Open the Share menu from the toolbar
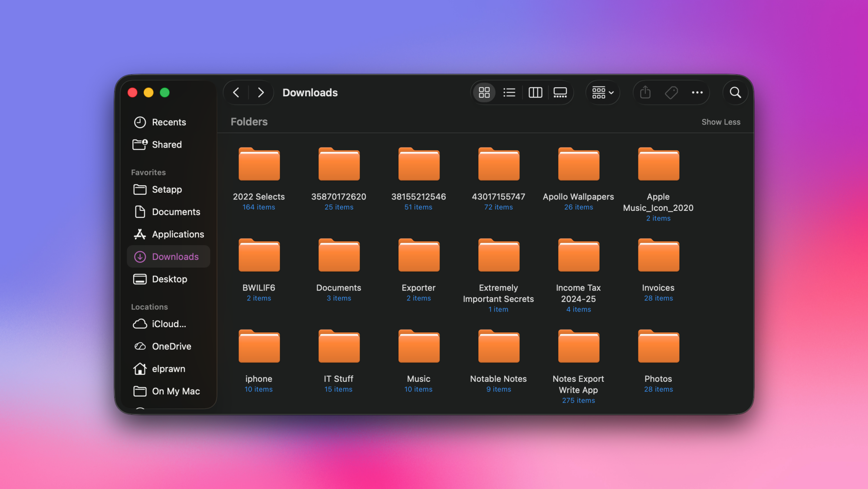This screenshot has height=489, width=868. [x=645, y=92]
